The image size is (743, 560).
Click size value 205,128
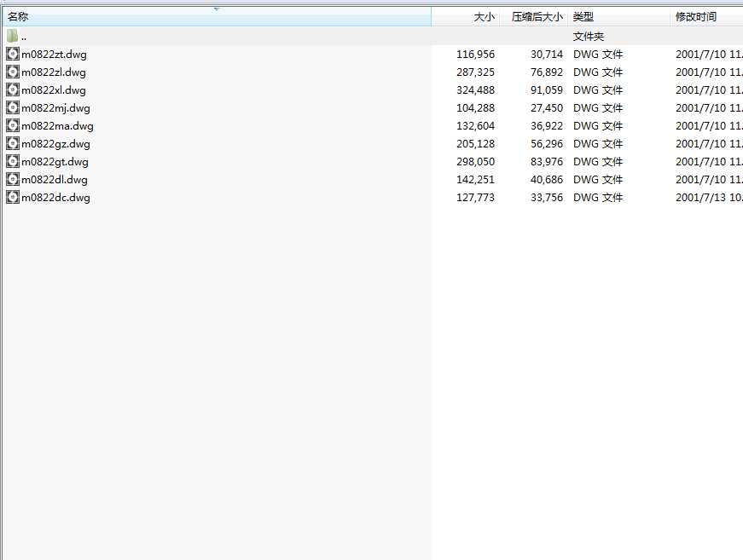(x=475, y=144)
